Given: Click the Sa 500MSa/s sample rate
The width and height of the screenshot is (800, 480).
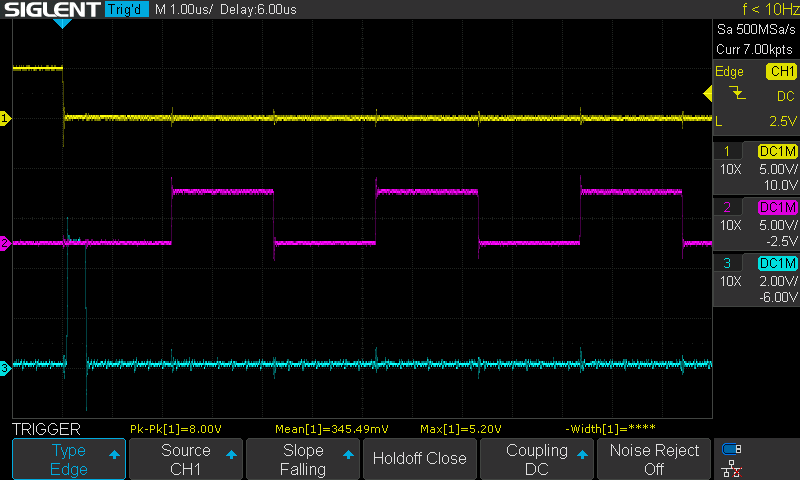Looking at the screenshot, I should (756, 30).
